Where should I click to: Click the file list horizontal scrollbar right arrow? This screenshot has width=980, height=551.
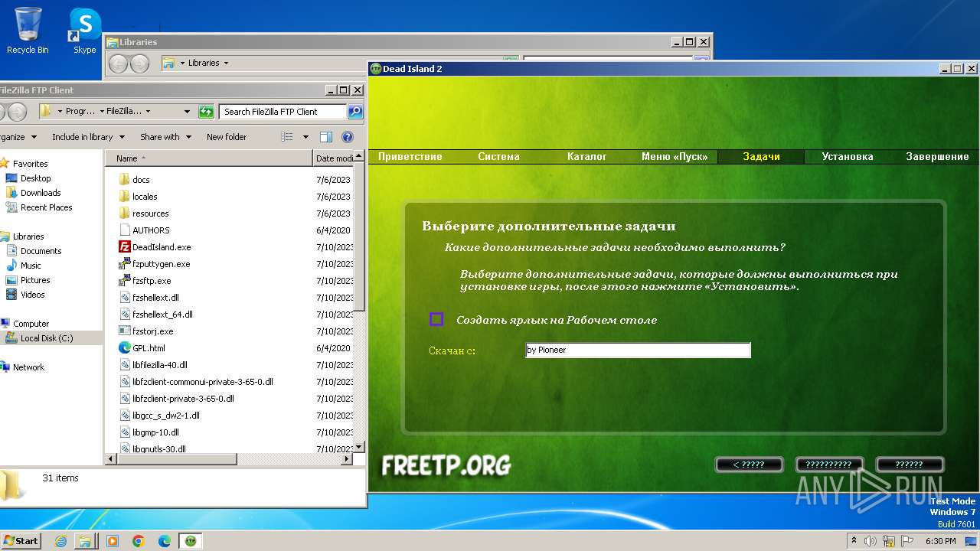click(347, 458)
